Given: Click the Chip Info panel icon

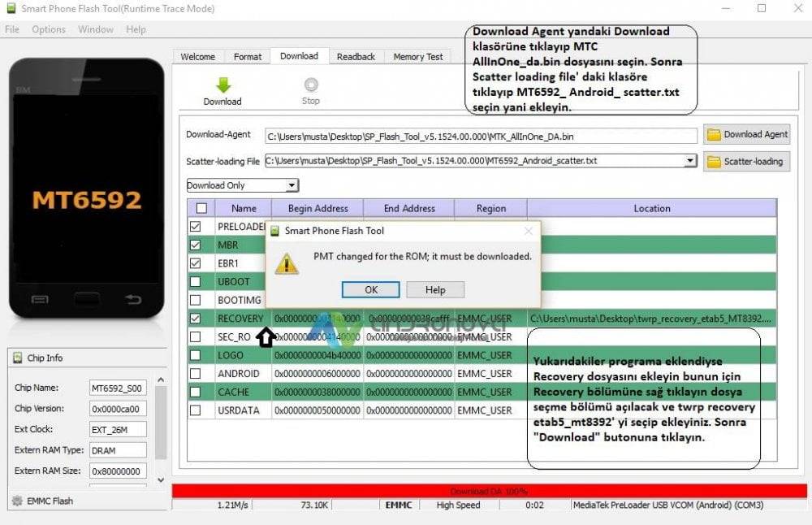Looking at the screenshot, I should (18, 358).
